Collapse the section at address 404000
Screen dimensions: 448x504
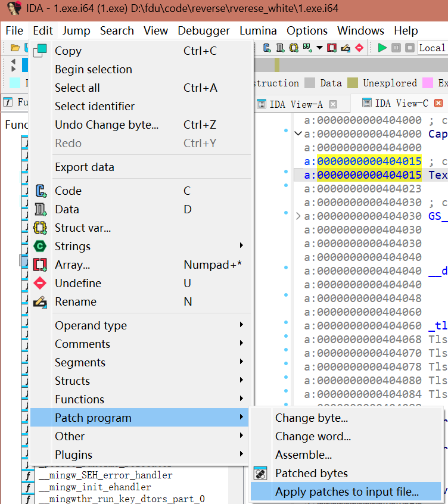point(298,134)
